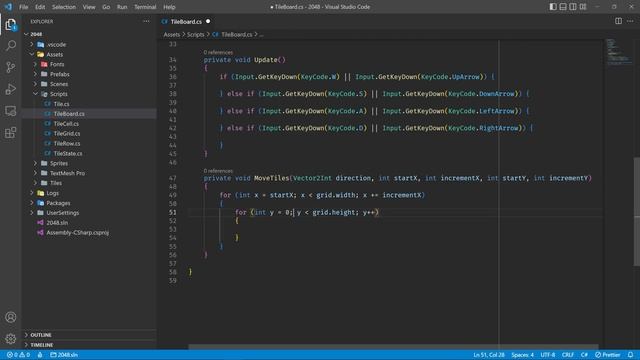Open the Go menu
Screen dimensions: 640x360
point(106,7)
